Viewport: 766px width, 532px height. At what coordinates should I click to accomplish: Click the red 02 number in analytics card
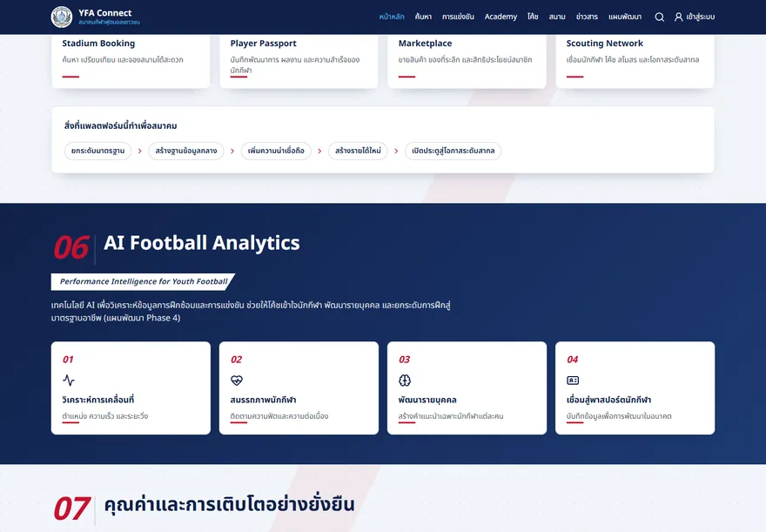coord(236,360)
